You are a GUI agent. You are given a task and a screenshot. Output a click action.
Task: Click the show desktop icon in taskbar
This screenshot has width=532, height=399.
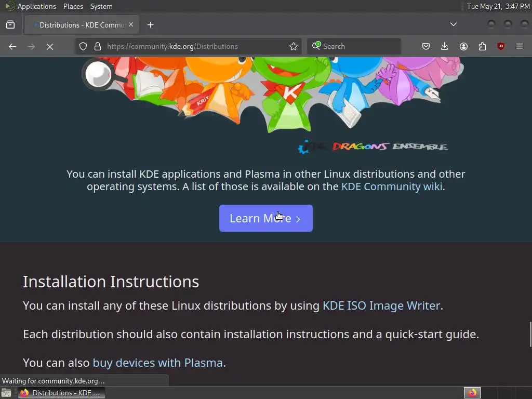click(6, 393)
